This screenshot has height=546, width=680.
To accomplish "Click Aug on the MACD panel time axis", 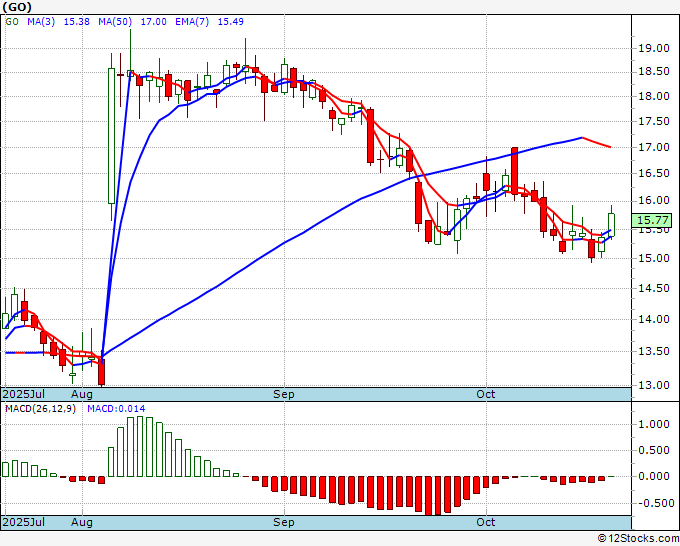I will click(82, 522).
